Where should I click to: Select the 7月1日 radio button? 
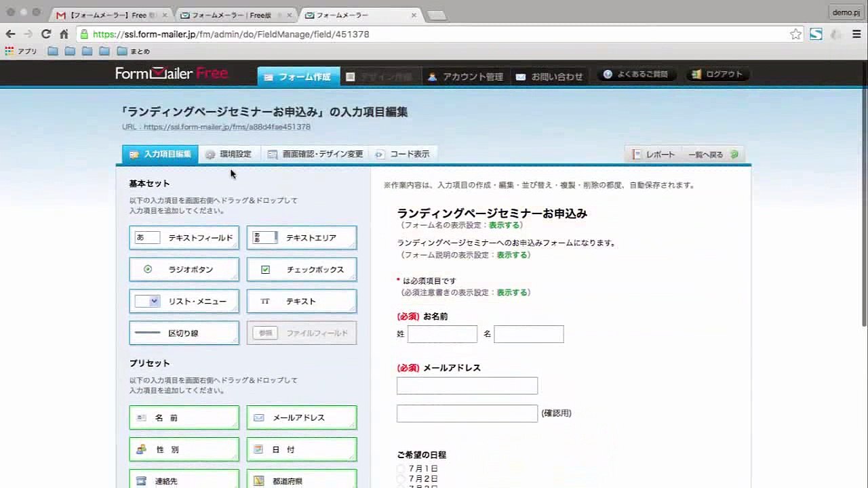[401, 469]
